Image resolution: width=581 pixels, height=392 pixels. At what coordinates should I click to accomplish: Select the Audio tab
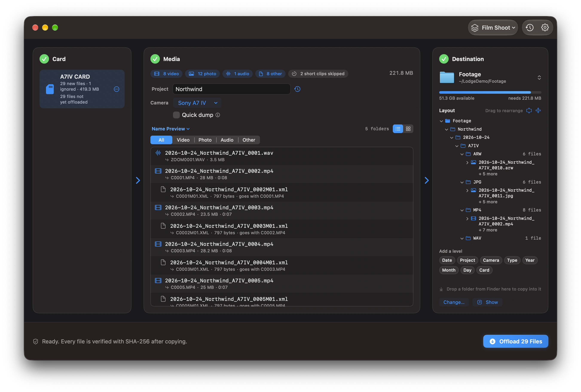(x=227, y=140)
